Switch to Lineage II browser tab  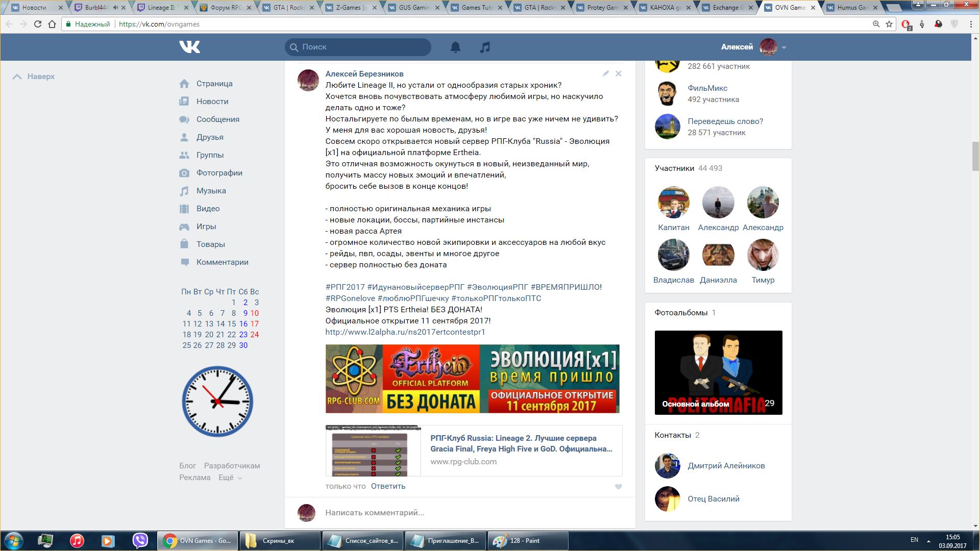pyautogui.click(x=162, y=8)
